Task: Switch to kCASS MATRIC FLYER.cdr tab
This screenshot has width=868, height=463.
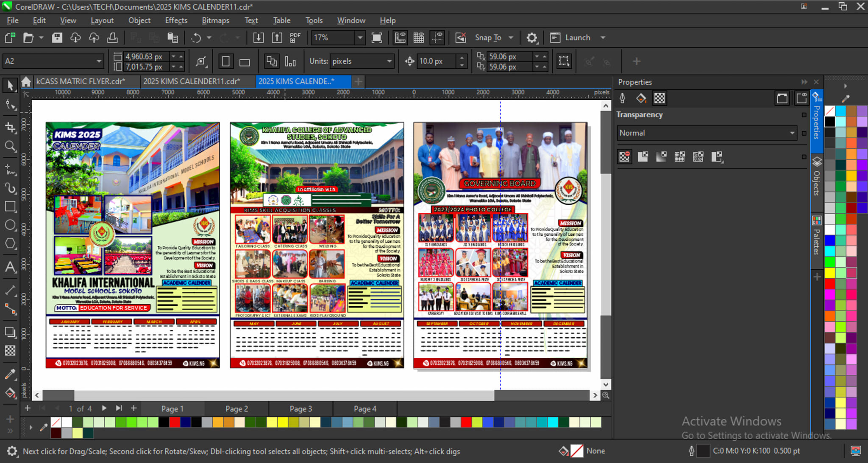Action: click(81, 81)
